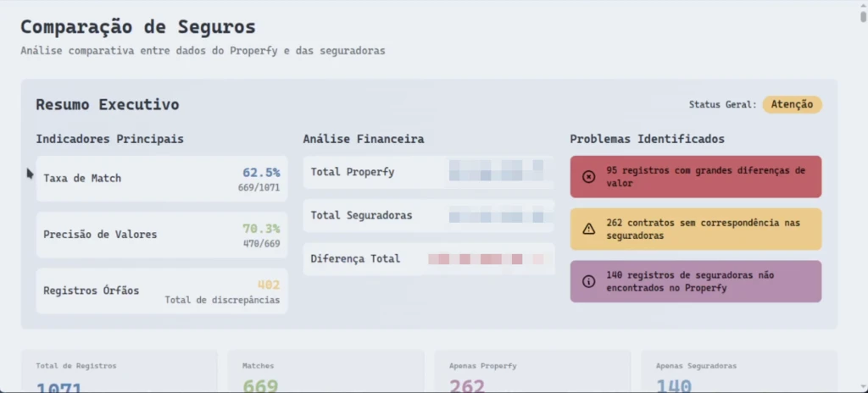Click the 140 registros de seguradoras alert
The height and width of the screenshot is (393, 868).
click(x=696, y=281)
